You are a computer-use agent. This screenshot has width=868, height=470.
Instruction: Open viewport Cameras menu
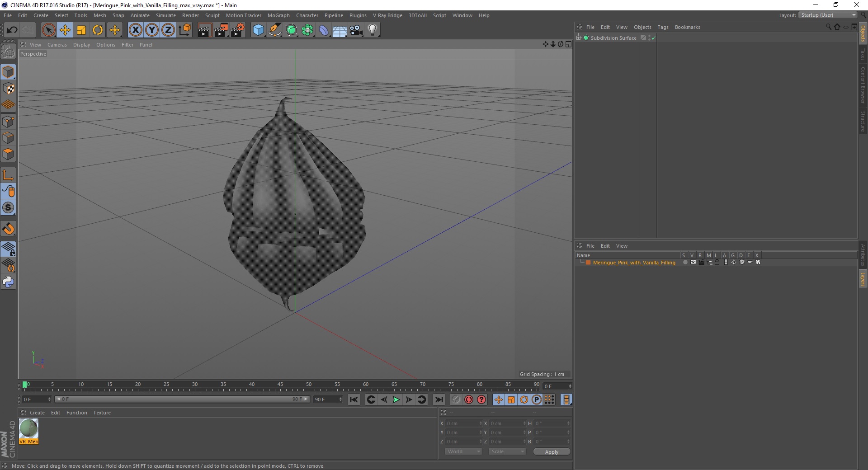click(57, 45)
